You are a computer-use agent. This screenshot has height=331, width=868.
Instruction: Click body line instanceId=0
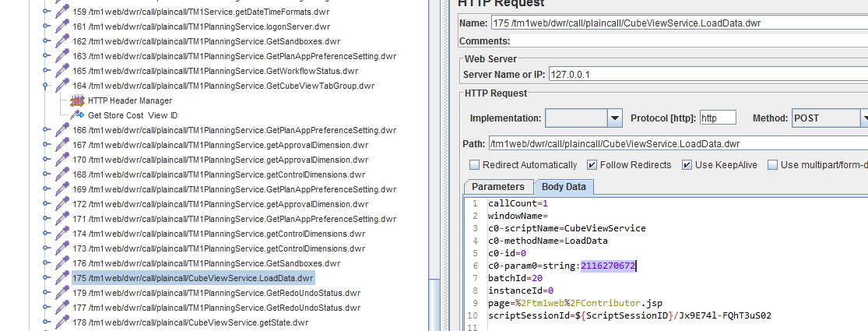[521, 291]
